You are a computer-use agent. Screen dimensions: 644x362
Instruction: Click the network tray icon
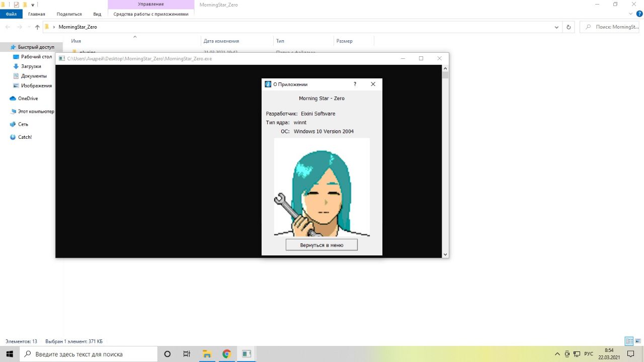pos(577,354)
